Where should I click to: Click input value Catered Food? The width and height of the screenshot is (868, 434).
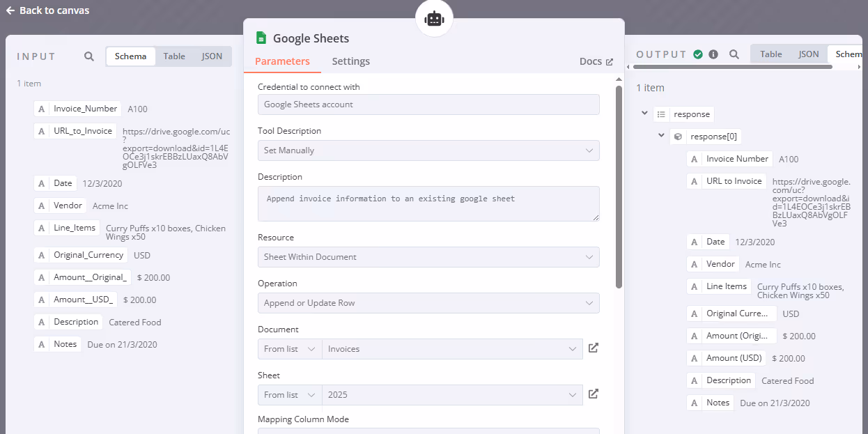click(135, 323)
